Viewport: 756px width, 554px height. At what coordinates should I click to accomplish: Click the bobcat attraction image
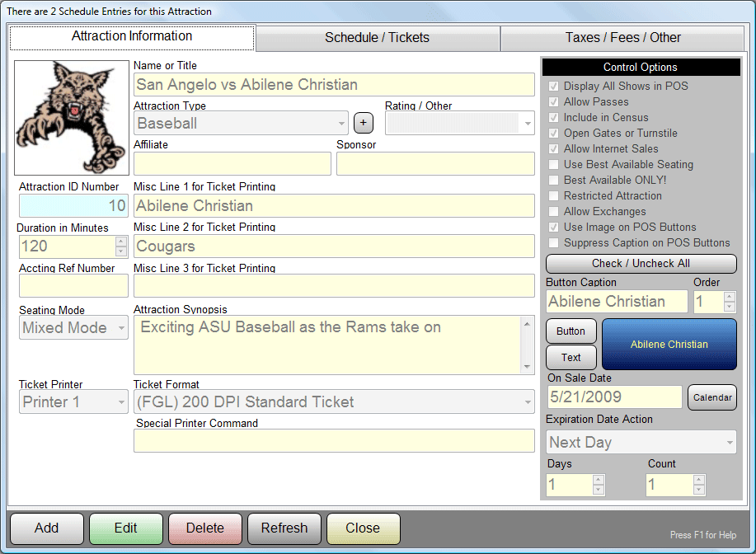click(72, 118)
